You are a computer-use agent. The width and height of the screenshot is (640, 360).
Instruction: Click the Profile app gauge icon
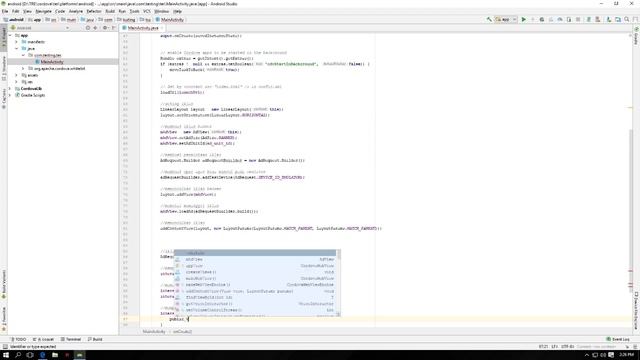pos(560,20)
